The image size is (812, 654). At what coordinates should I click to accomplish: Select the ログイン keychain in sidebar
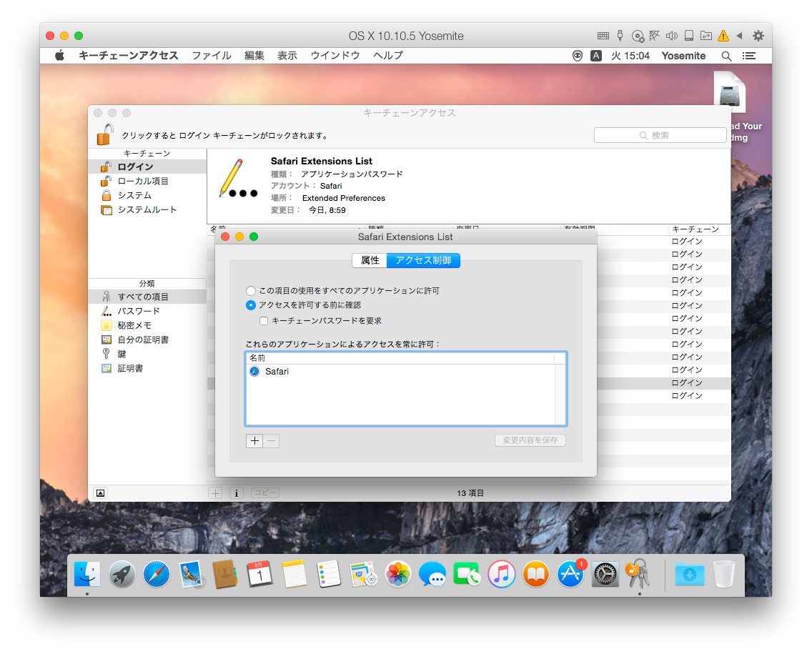(147, 167)
